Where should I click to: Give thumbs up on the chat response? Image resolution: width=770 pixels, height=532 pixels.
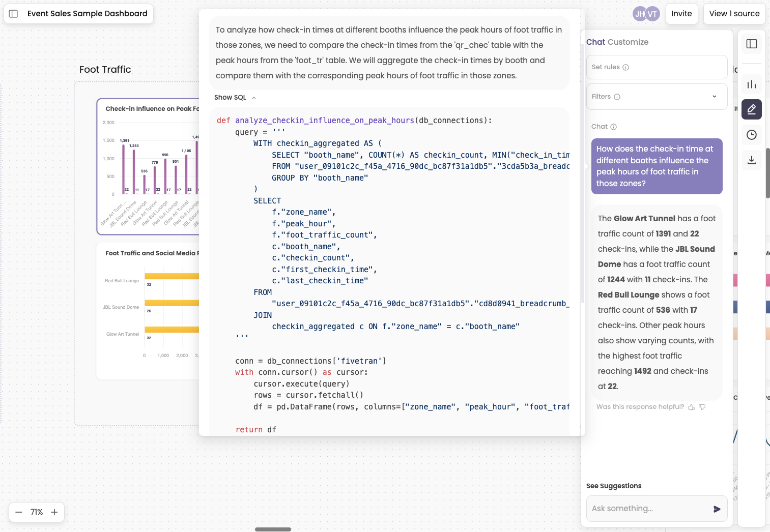[x=691, y=407]
